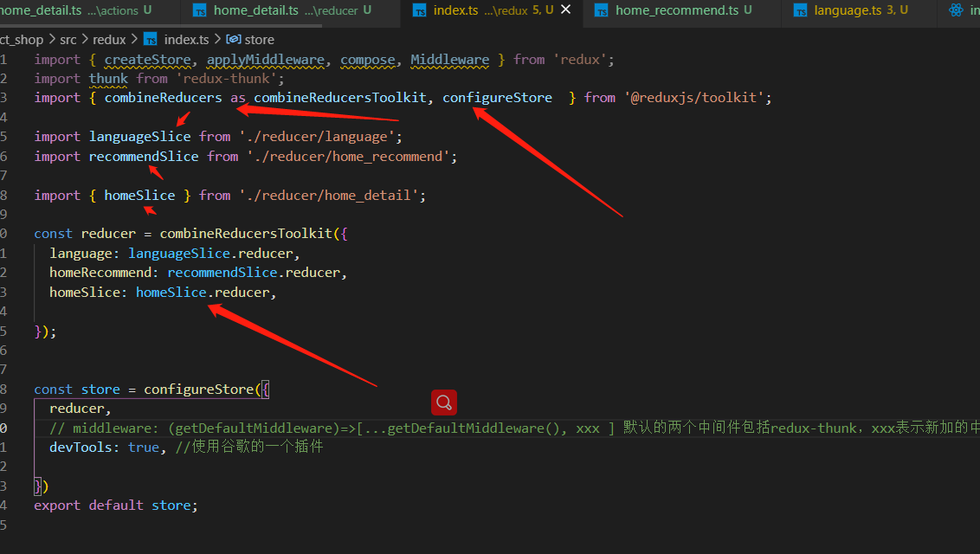Click the Middleware import identifier
This screenshot has height=554, width=980.
(x=450, y=60)
